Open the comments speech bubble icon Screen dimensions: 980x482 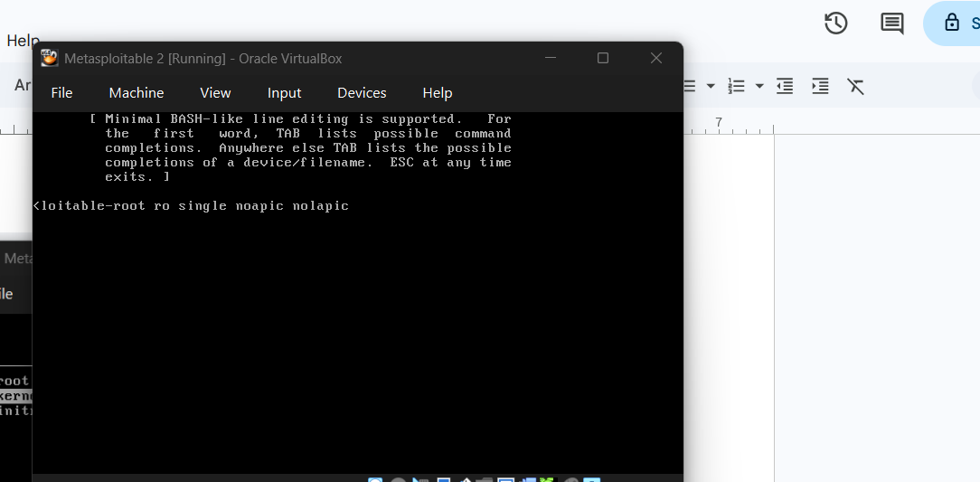pyautogui.click(x=891, y=24)
